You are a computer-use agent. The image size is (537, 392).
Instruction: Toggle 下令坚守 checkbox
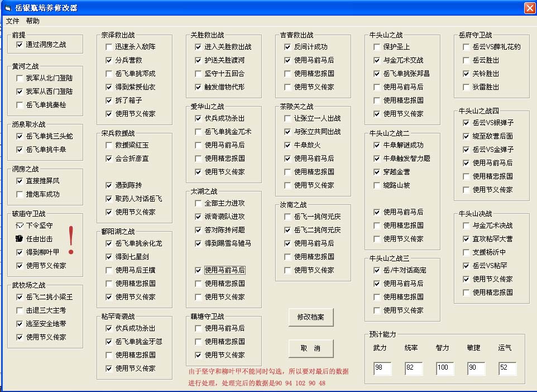20,226
